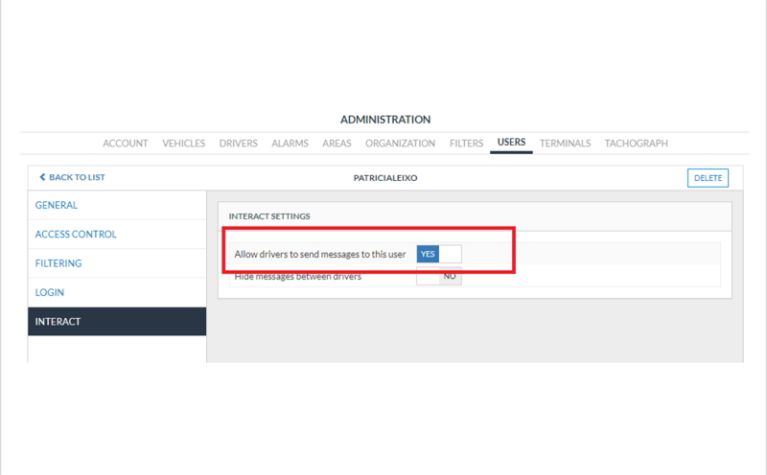767x475 pixels.
Task: Toggle Hide messages between drivers switch
Action: coord(439,276)
